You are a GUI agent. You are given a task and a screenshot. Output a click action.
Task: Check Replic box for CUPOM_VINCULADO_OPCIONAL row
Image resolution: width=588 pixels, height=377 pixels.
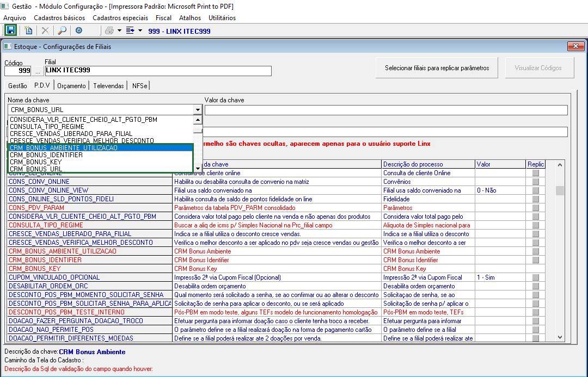[536, 277]
